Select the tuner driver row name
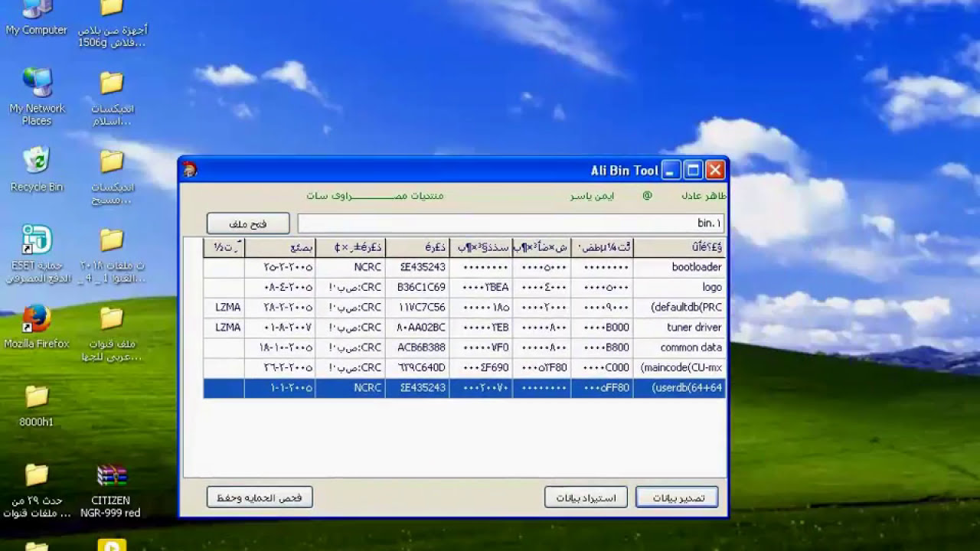 click(679, 328)
